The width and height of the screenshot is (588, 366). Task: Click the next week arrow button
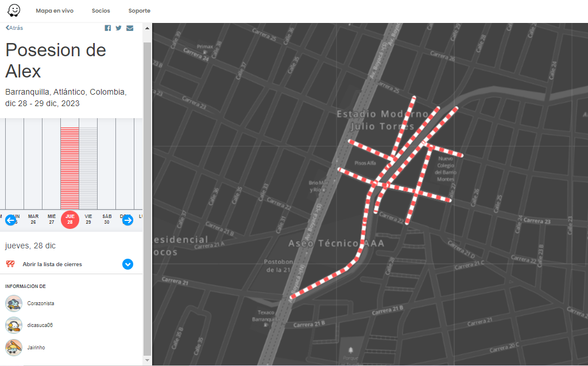click(x=128, y=220)
